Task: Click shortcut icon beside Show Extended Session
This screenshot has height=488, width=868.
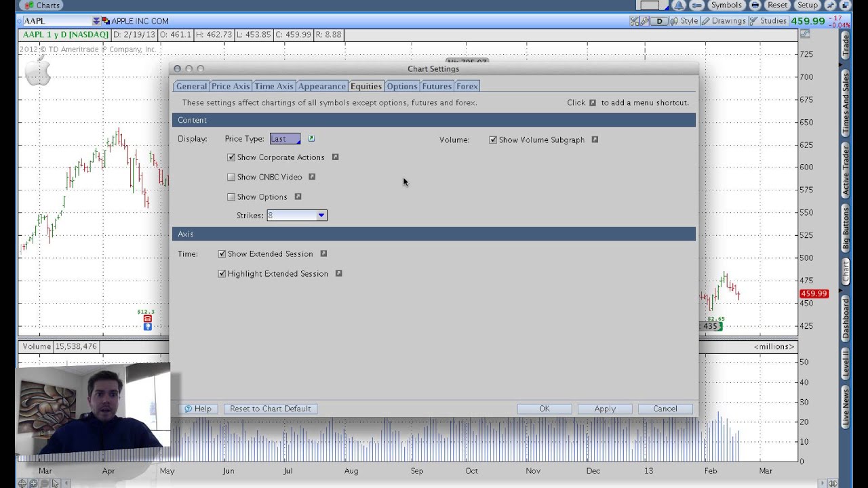Action: click(x=323, y=253)
